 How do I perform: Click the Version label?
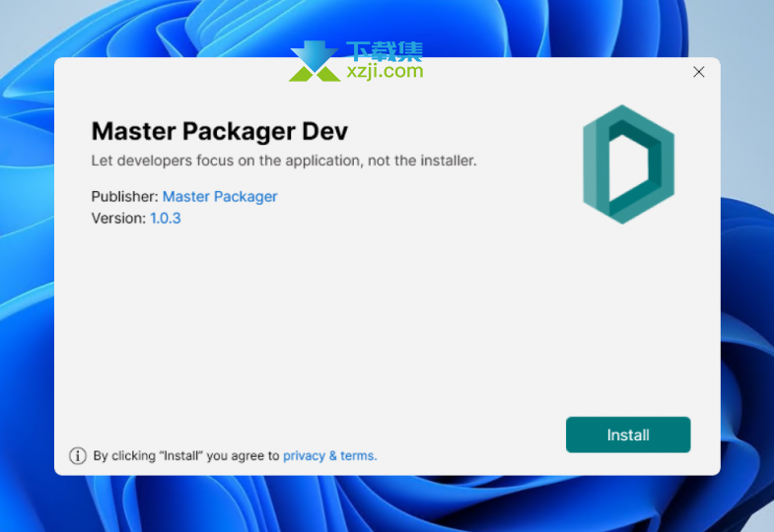pos(118,218)
